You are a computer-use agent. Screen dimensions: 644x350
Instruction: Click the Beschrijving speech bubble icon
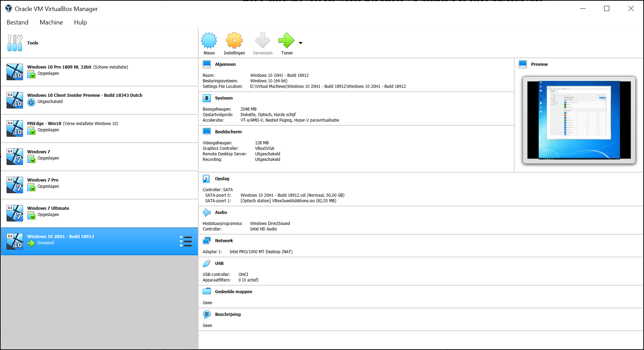click(207, 315)
